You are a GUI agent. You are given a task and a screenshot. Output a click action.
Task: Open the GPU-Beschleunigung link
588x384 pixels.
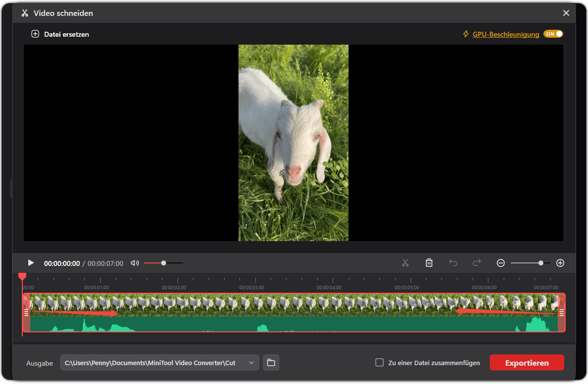click(x=506, y=34)
